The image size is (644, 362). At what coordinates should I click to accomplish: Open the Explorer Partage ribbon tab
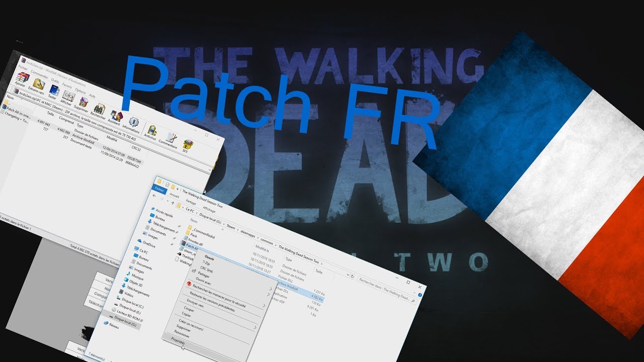coord(191,202)
